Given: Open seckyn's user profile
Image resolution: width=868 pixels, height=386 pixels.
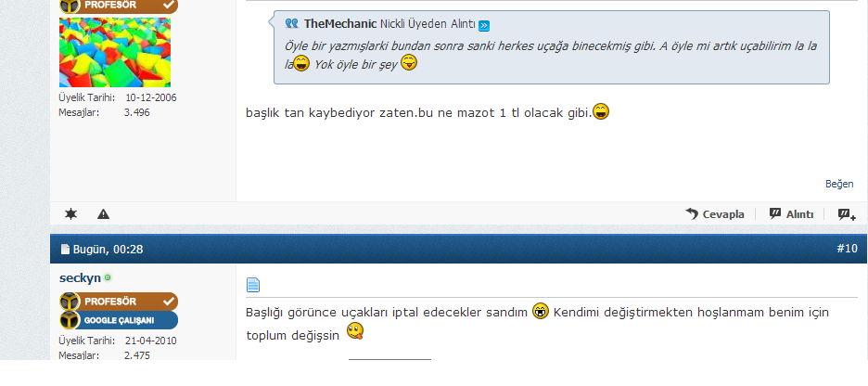Looking at the screenshot, I should [x=81, y=278].
